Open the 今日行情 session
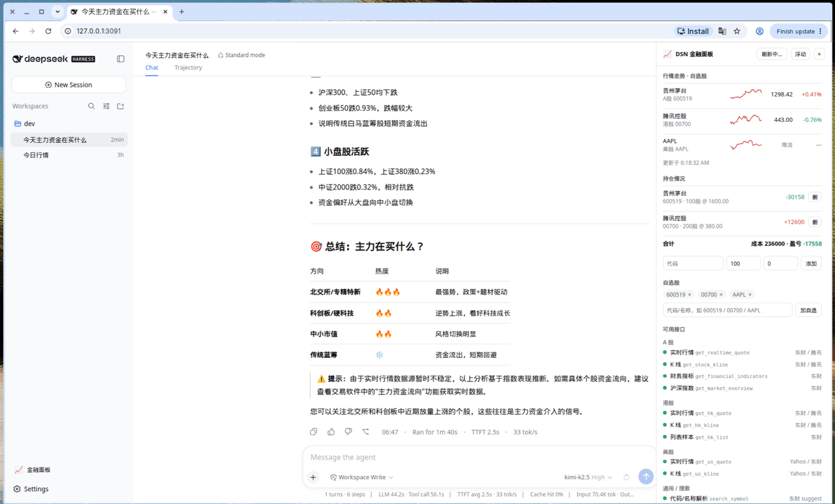Viewport: 835px width, 504px height. 69,155
